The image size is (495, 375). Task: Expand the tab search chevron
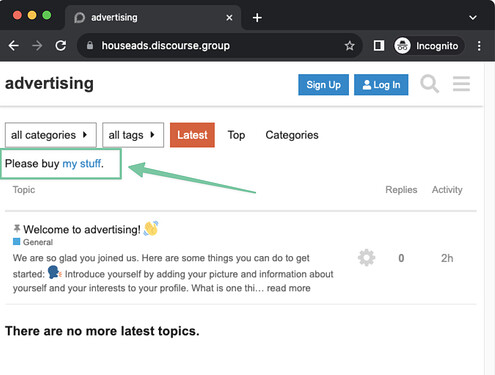click(x=473, y=18)
